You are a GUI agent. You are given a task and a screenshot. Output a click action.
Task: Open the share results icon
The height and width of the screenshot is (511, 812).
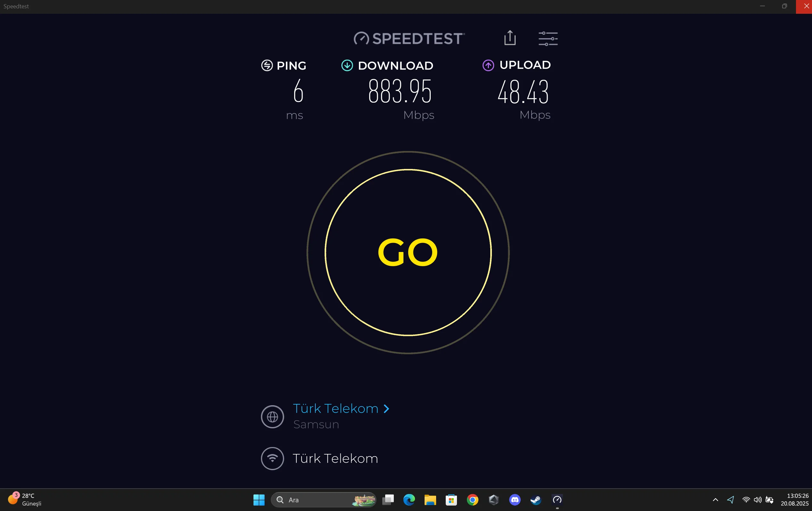coord(510,38)
